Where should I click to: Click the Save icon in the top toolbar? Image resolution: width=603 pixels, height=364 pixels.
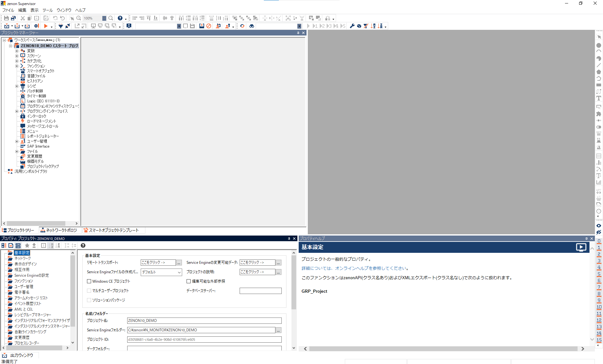click(6, 18)
